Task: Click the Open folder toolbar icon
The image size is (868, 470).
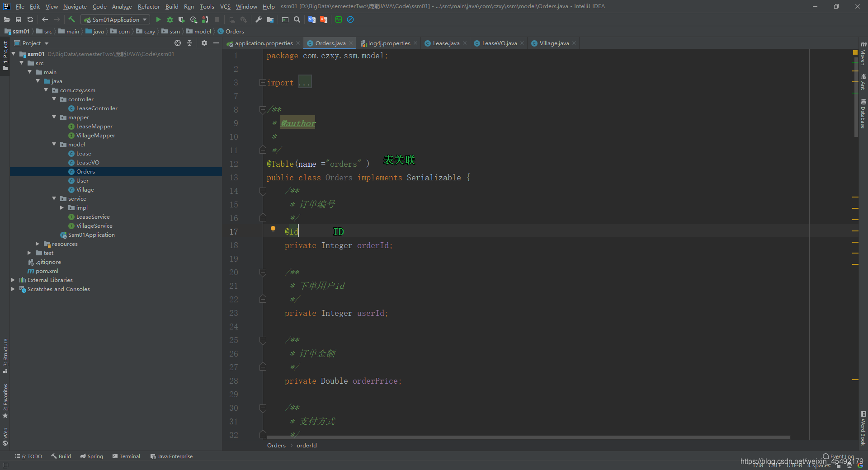Action: [x=7, y=19]
